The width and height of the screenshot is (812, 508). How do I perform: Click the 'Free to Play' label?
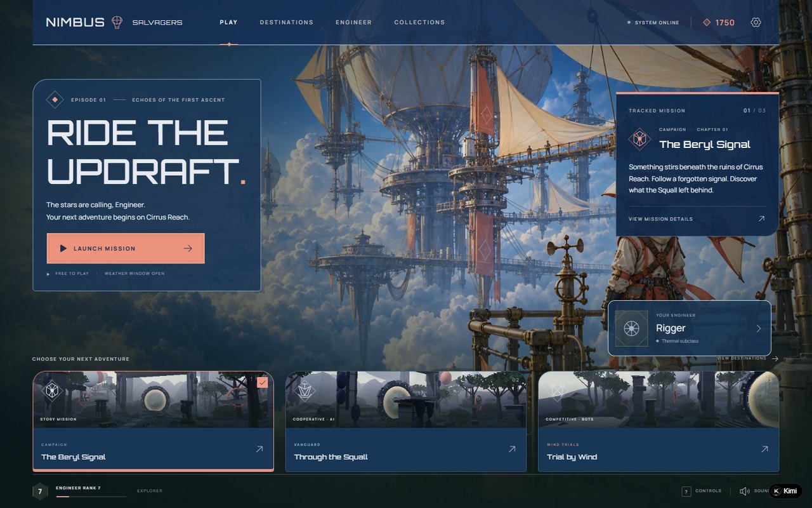click(72, 274)
